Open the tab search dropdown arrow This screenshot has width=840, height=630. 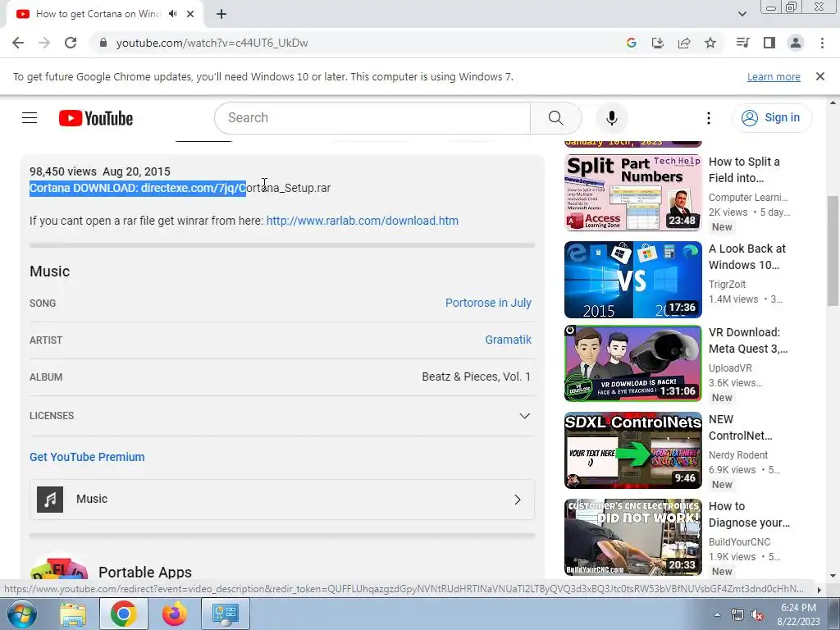(742, 14)
